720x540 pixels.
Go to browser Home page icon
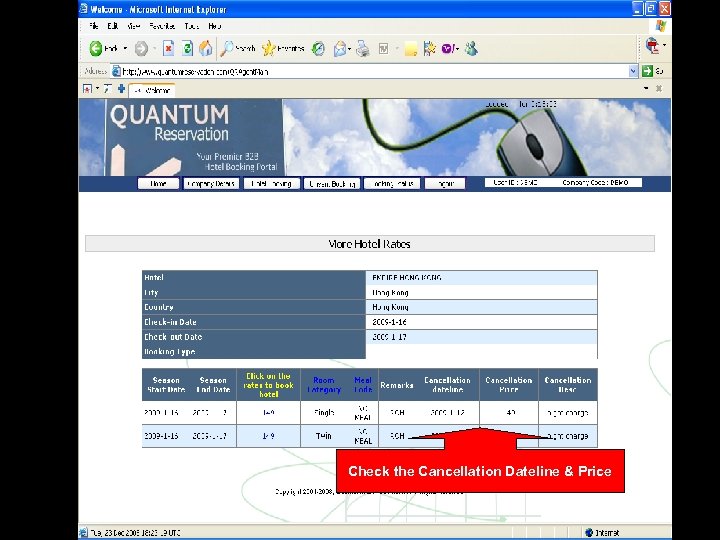206,48
